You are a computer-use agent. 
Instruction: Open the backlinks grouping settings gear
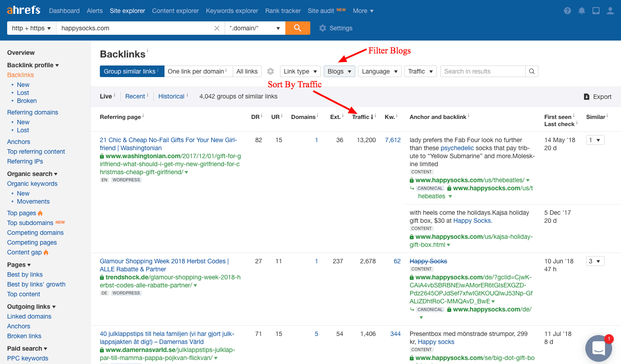coord(271,71)
